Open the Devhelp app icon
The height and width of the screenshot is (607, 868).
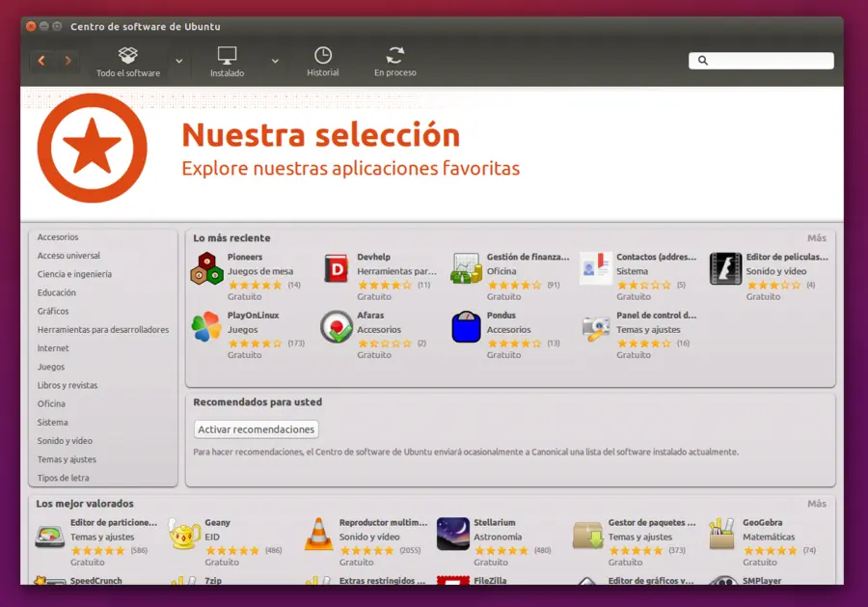pyautogui.click(x=336, y=269)
